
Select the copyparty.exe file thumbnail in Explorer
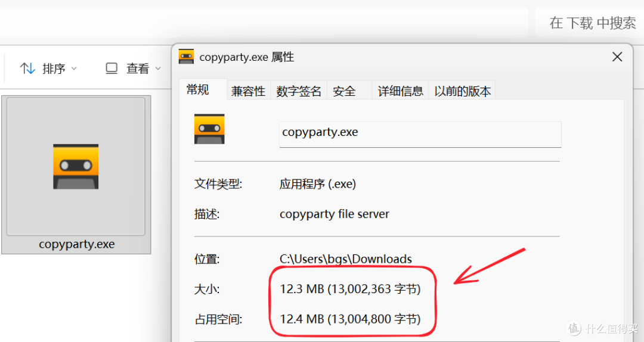tap(76, 166)
